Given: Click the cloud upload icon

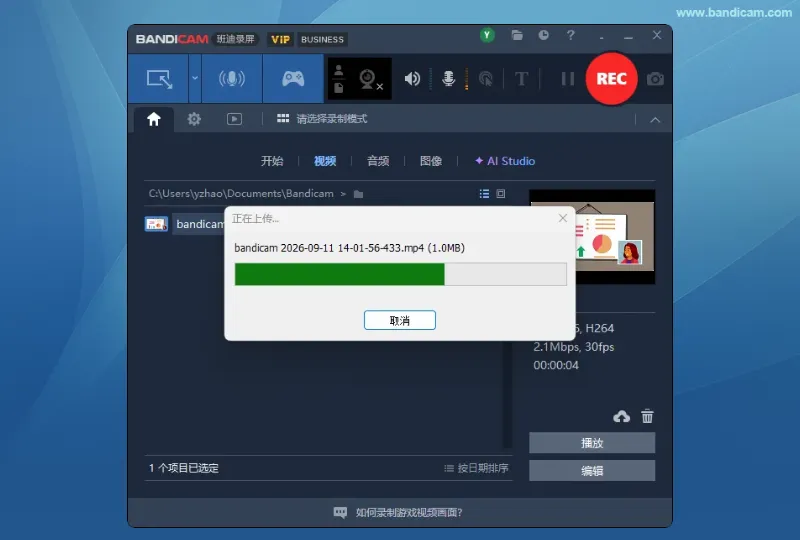Looking at the screenshot, I should [621, 416].
